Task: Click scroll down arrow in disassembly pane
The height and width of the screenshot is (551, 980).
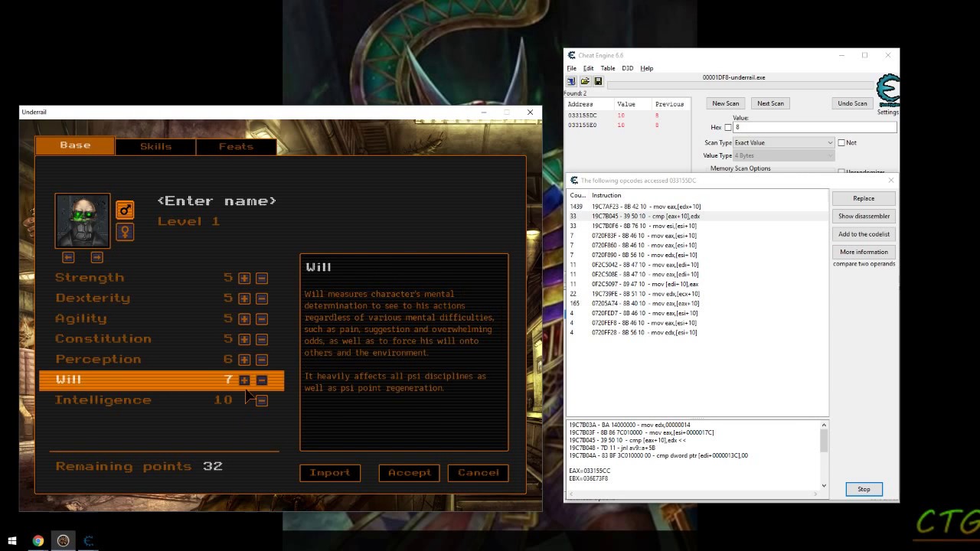Action: click(824, 485)
